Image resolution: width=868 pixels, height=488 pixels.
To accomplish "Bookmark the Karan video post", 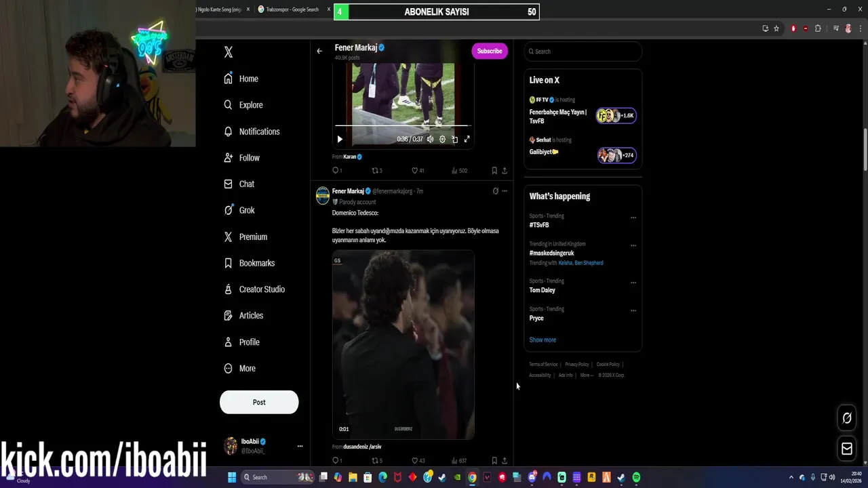I will [x=494, y=171].
